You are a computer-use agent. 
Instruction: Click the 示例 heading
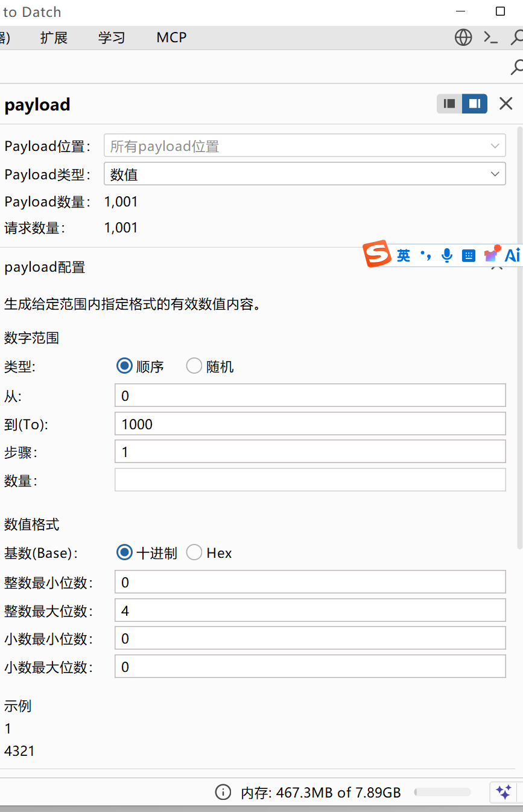point(17,706)
